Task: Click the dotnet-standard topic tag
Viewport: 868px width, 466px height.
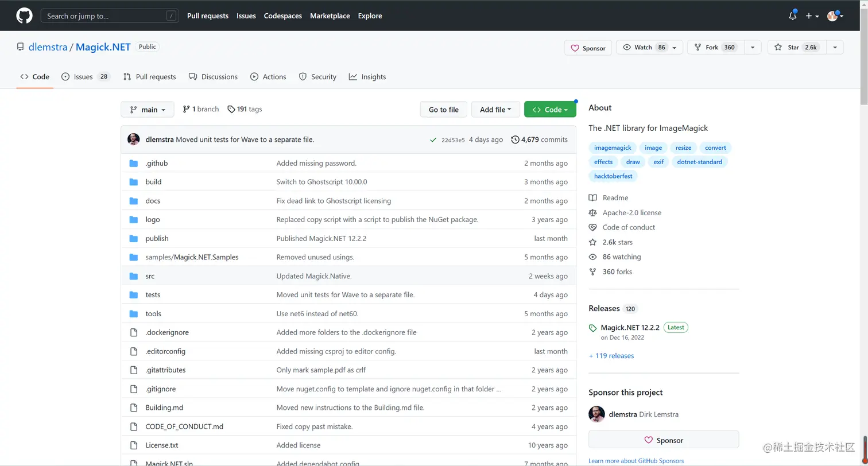Action: (x=699, y=162)
